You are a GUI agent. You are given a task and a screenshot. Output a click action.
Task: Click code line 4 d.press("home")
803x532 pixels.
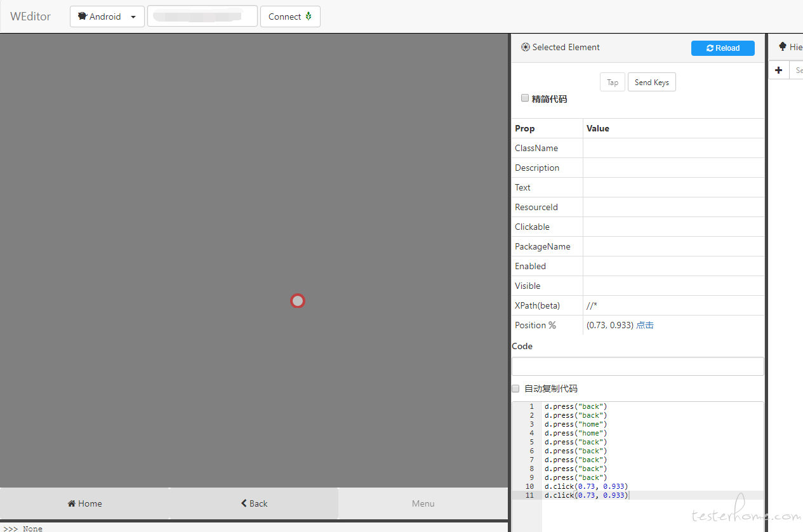[x=576, y=433]
